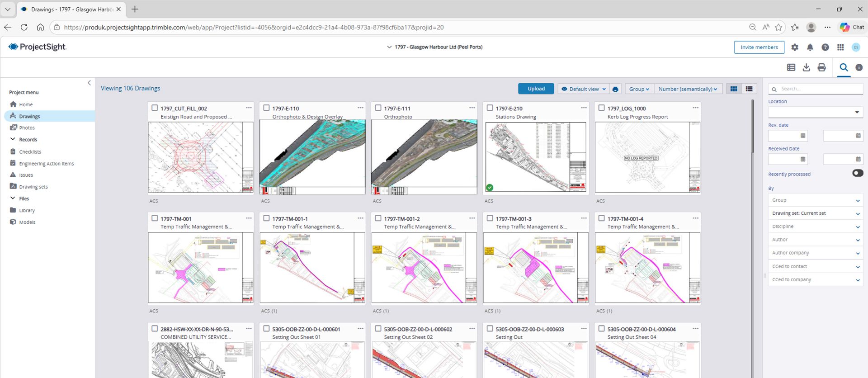
Task: Open the list report icon in the toolbar
Action: [x=791, y=67]
